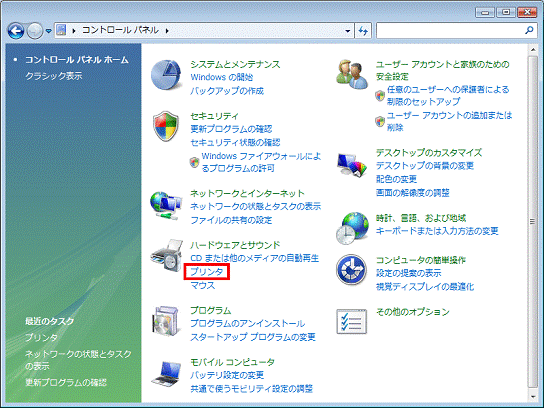Image resolution: width=544 pixels, height=408 pixels.
Task: Click the scrollbar up arrow
Action: (533, 49)
